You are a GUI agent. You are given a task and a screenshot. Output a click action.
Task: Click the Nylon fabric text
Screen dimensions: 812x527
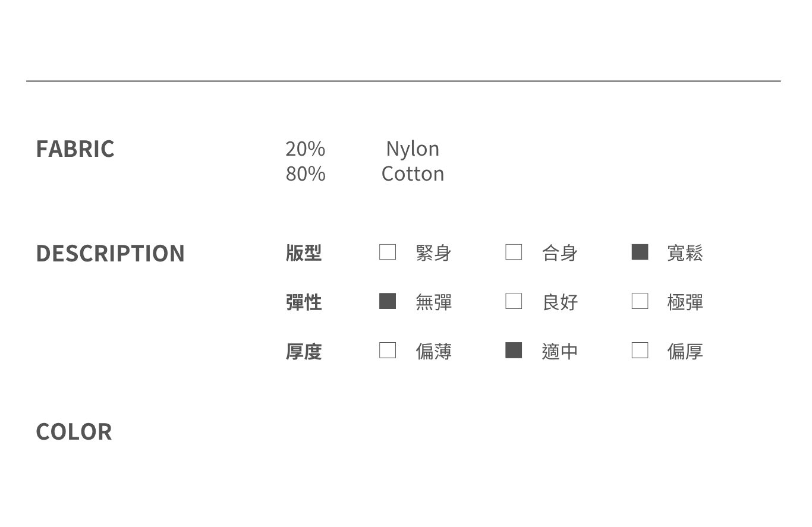(413, 149)
